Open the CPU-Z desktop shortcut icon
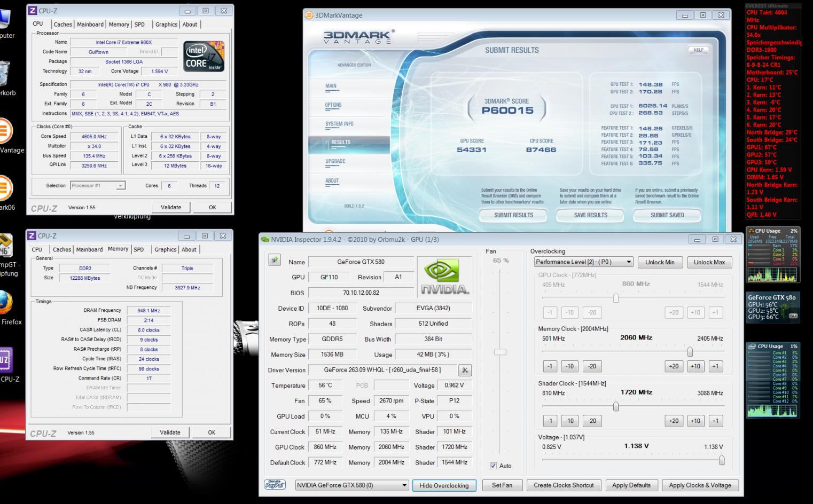The width and height of the screenshot is (813, 504). [5, 360]
